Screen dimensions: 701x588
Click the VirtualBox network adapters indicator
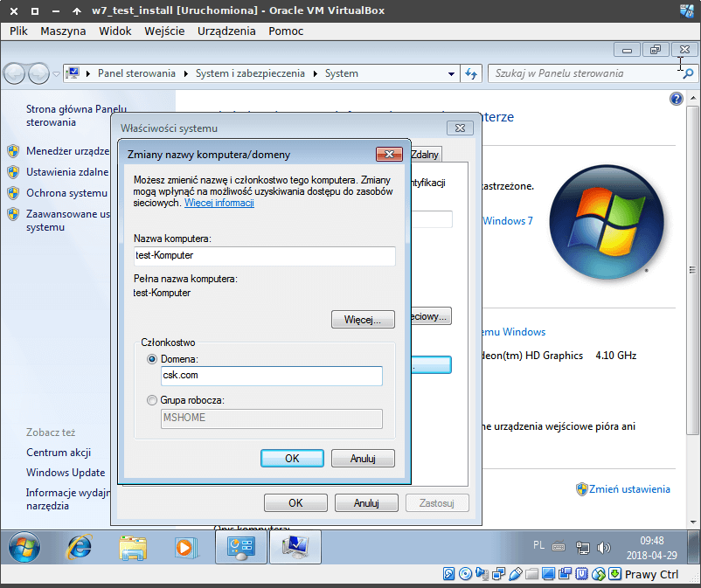pyautogui.click(x=498, y=574)
